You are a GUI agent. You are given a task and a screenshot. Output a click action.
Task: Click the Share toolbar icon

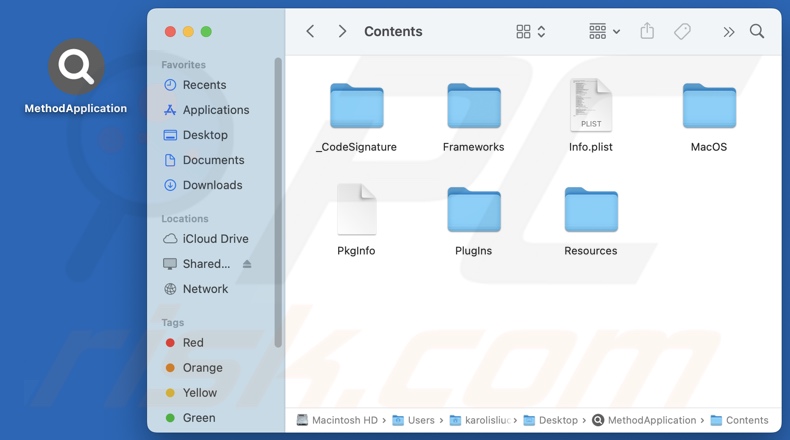[x=647, y=32]
